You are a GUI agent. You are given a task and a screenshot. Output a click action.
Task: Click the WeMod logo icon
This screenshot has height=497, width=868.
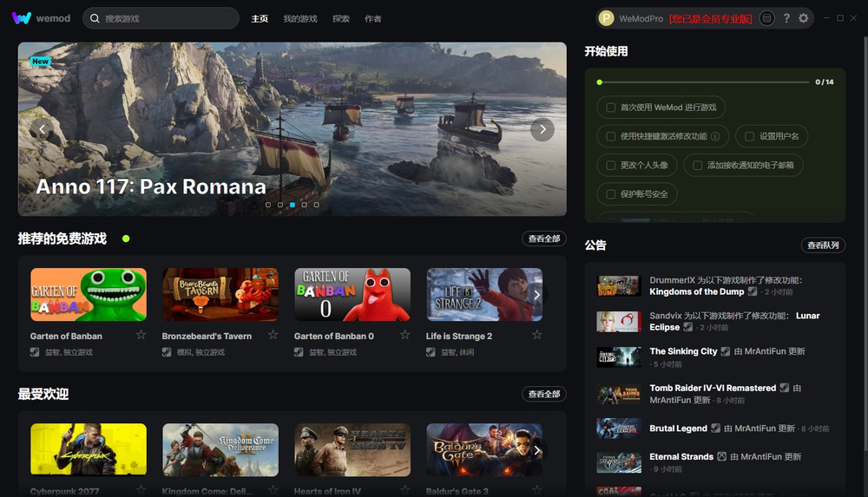click(x=22, y=18)
